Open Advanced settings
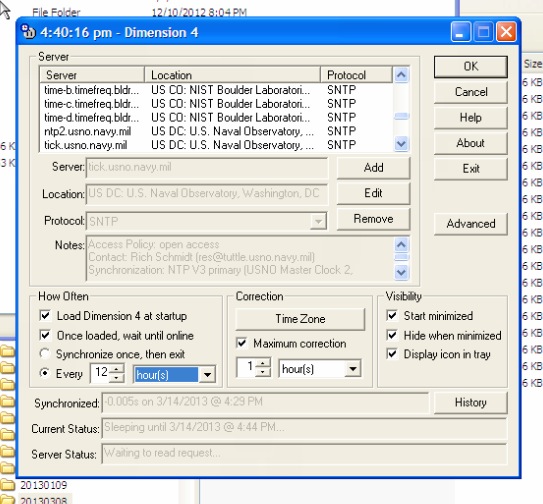This screenshot has width=543, height=504. click(x=471, y=224)
